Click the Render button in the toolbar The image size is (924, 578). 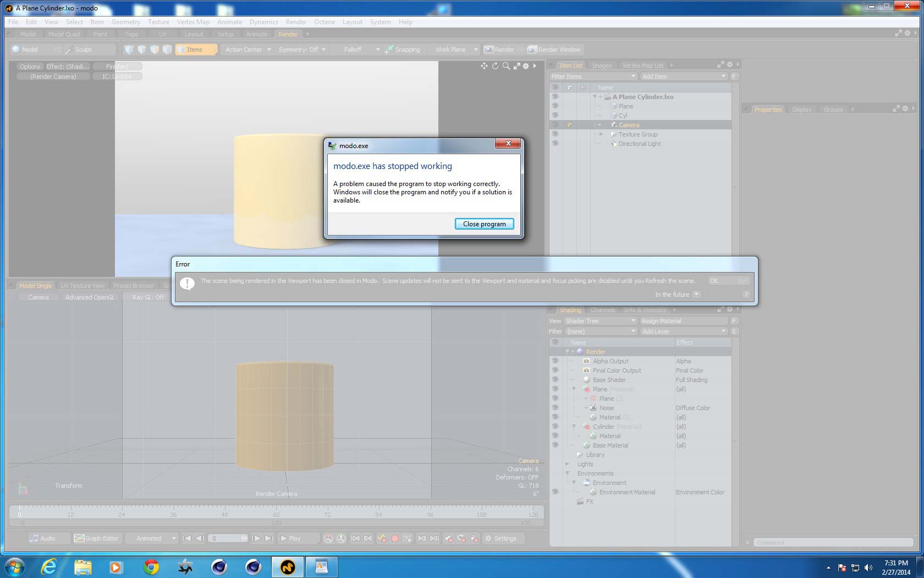(504, 50)
